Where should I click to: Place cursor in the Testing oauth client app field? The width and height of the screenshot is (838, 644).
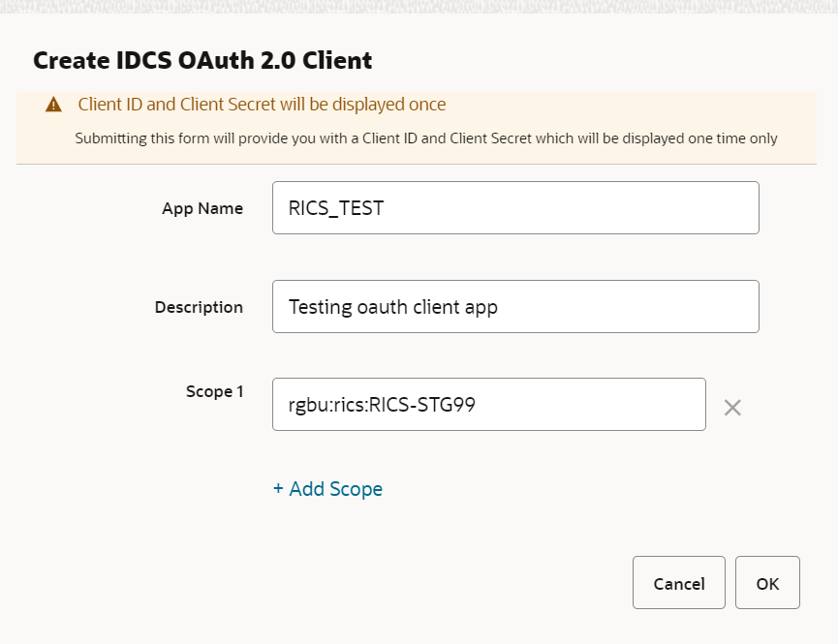pos(515,306)
